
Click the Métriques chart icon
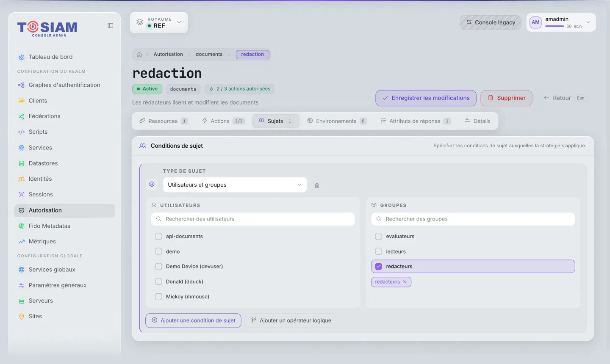(22, 242)
